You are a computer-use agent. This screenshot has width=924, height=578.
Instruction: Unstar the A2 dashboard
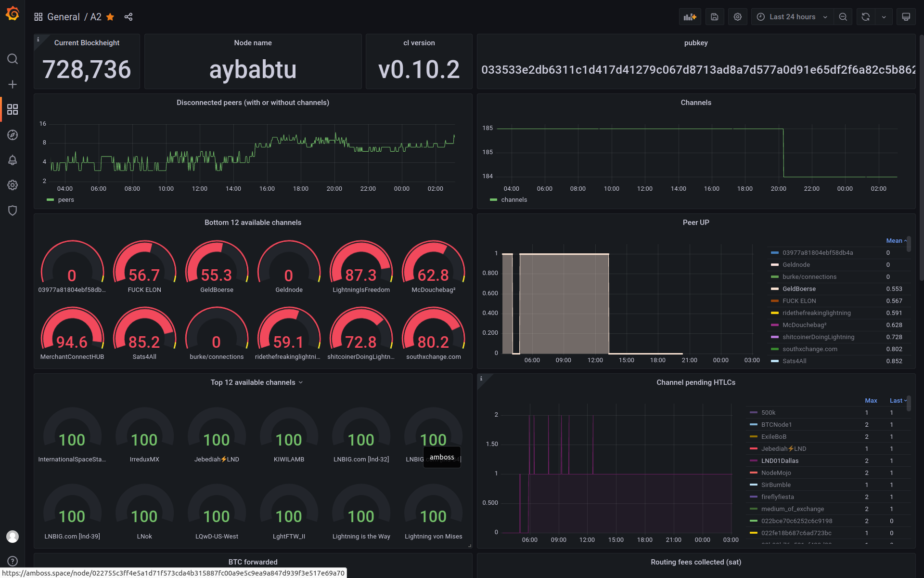pos(110,17)
